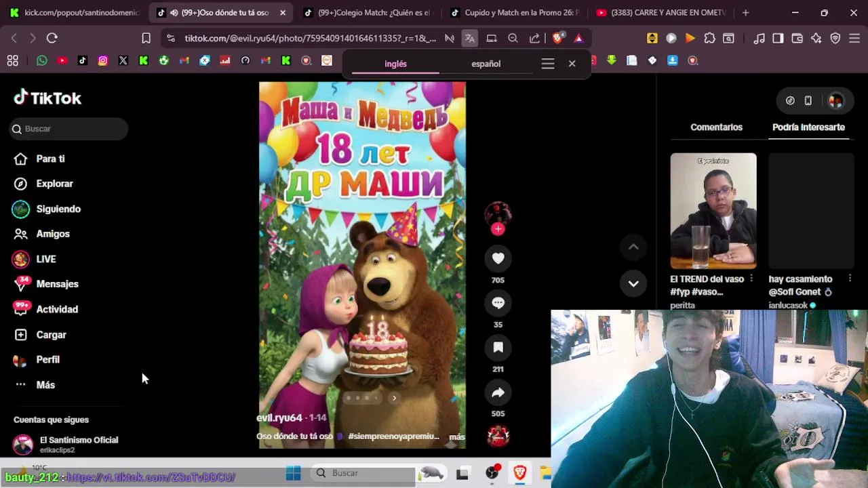Open the translation options hamburger menu
868x488 pixels.
coord(548,64)
